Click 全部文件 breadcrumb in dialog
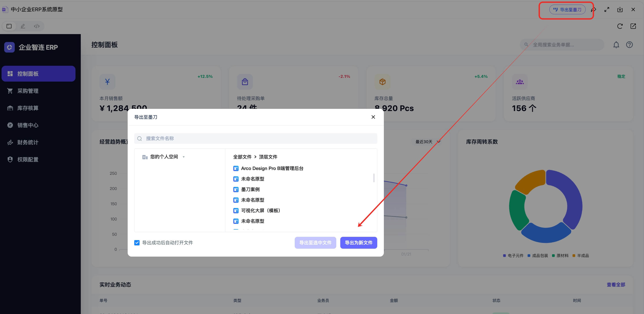The image size is (644, 314). click(x=242, y=157)
